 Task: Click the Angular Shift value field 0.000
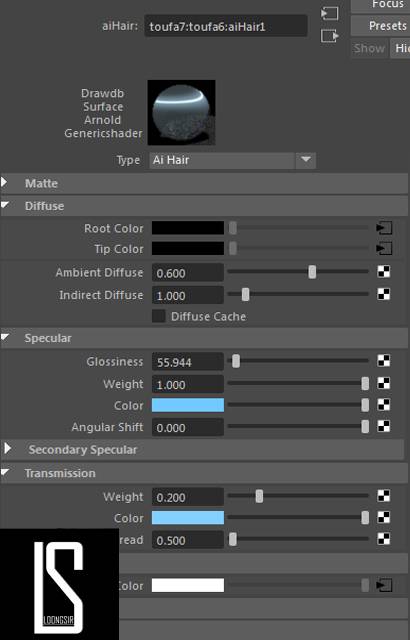188,427
